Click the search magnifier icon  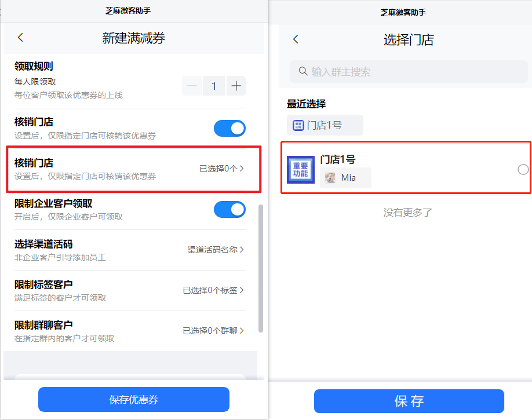(x=303, y=71)
